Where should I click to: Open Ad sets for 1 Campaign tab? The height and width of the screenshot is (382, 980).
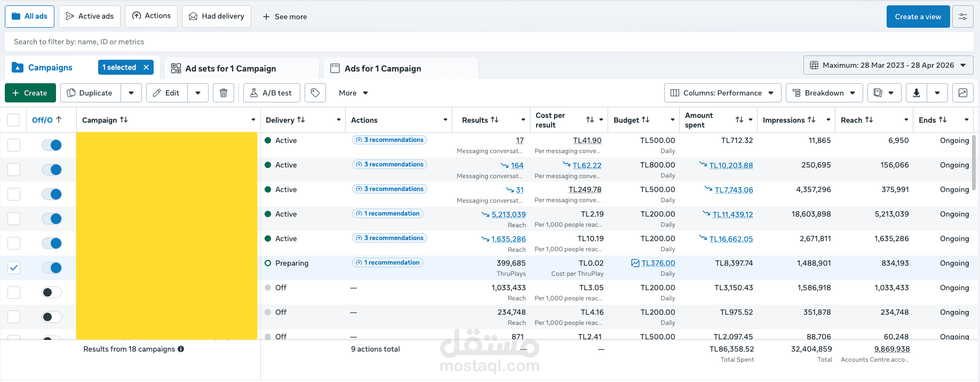241,68
